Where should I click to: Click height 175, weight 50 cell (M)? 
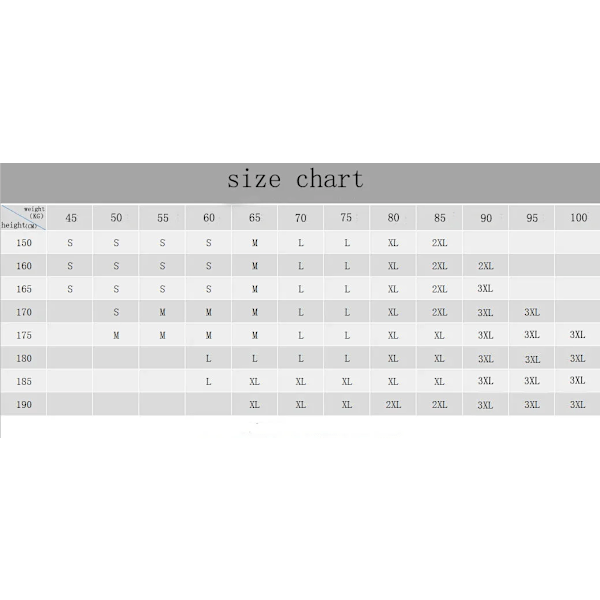116,335
